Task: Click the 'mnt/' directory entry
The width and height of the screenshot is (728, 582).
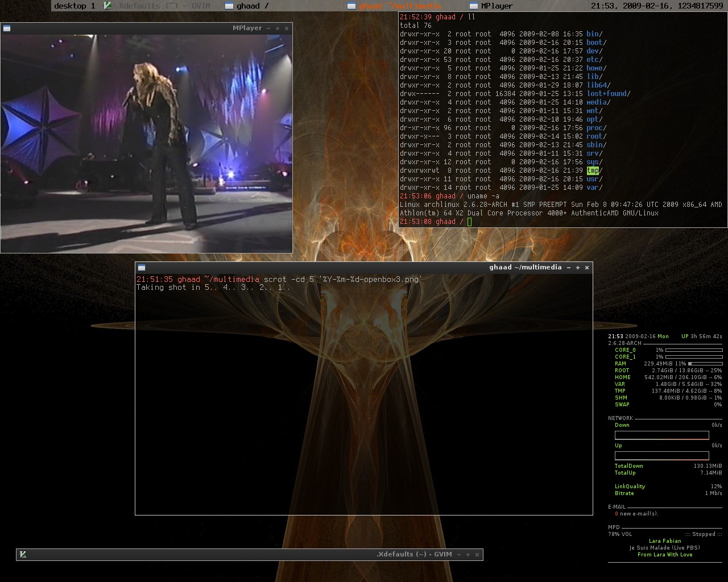Action: pos(594,111)
